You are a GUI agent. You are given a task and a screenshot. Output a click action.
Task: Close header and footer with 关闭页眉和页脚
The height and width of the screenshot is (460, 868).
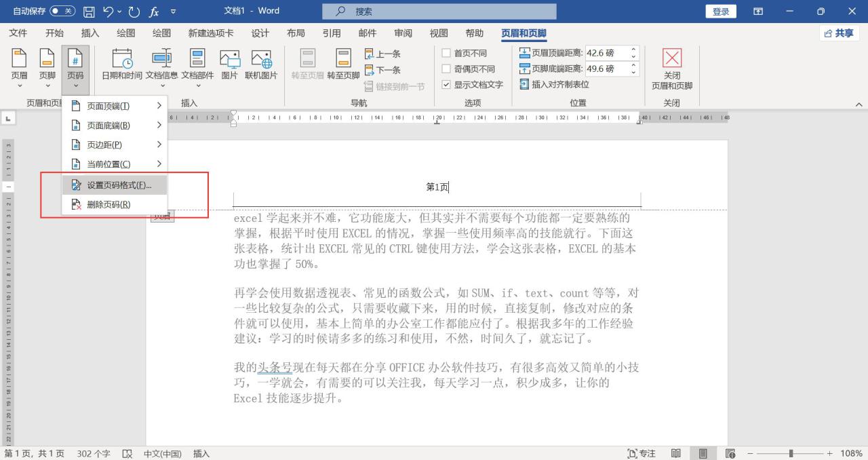(x=672, y=69)
